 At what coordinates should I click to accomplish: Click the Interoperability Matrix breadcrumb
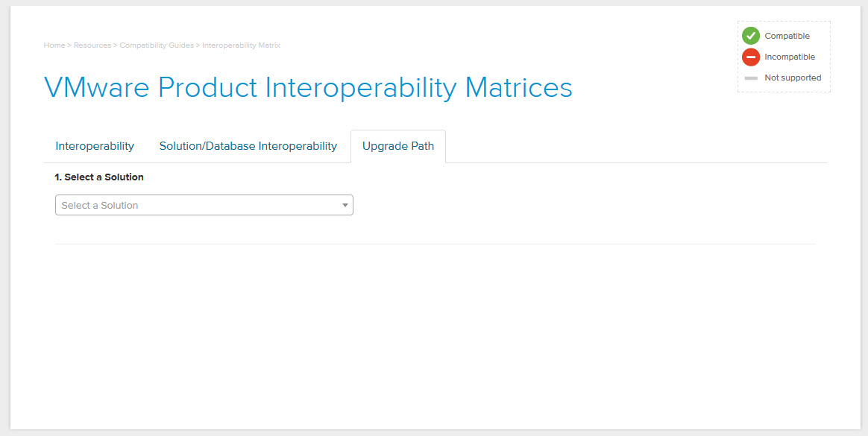[242, 45]
